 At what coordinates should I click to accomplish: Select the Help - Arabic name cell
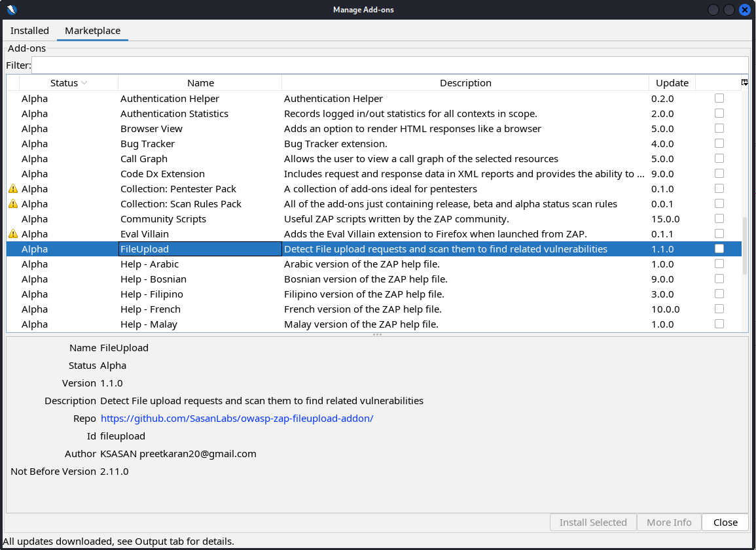[x=200, y=264]
